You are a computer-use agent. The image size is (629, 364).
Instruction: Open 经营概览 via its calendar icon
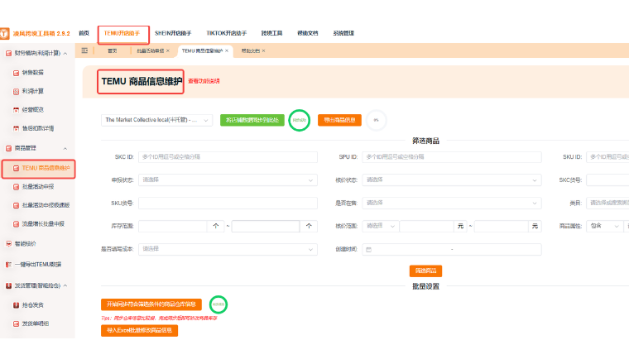tap(16, 110)
